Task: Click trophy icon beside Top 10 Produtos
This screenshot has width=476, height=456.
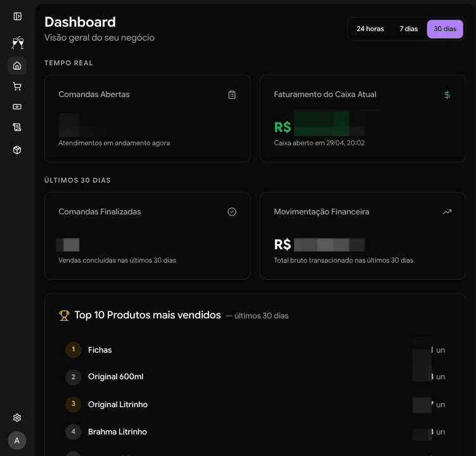Action: (x=64, y=316)
